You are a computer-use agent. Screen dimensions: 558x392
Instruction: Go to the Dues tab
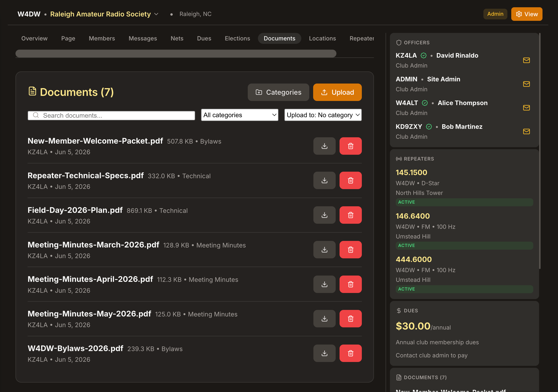[x=204, y=38]
